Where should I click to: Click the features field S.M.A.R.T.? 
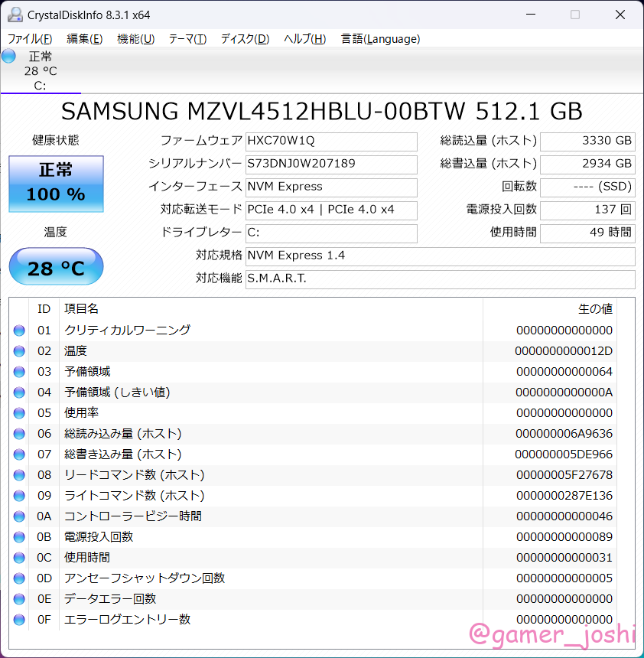(x=440, y=279)
